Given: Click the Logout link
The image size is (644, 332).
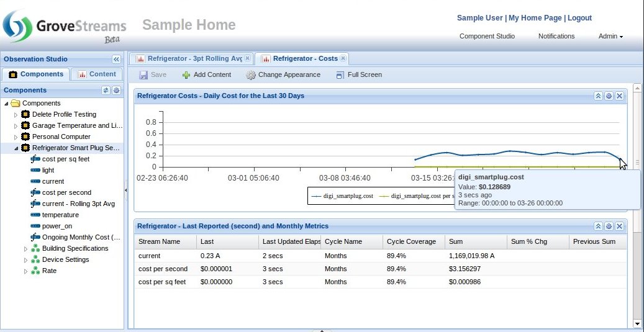Looking at the screenshot, I should [579, 18].
